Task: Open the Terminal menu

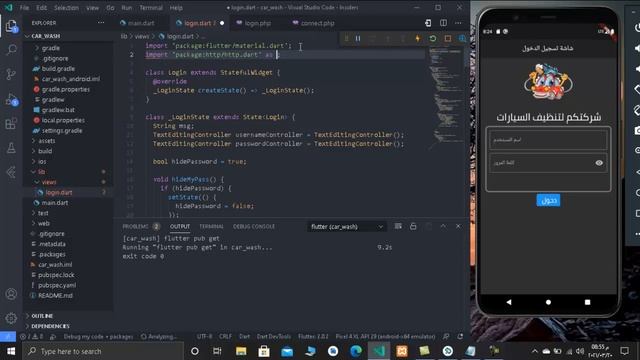Action: click(151, 8)
